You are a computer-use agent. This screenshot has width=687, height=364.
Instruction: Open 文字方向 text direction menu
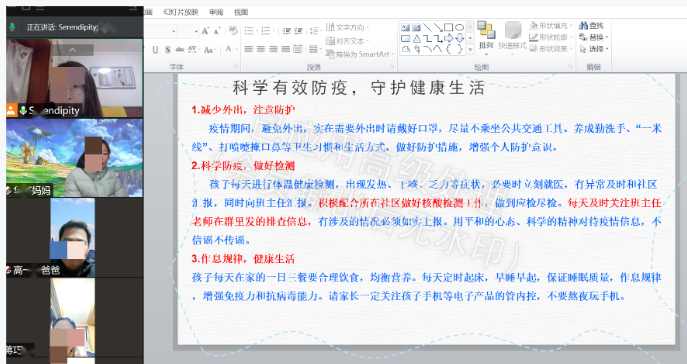pyautogui.click(x=347, y=27)
